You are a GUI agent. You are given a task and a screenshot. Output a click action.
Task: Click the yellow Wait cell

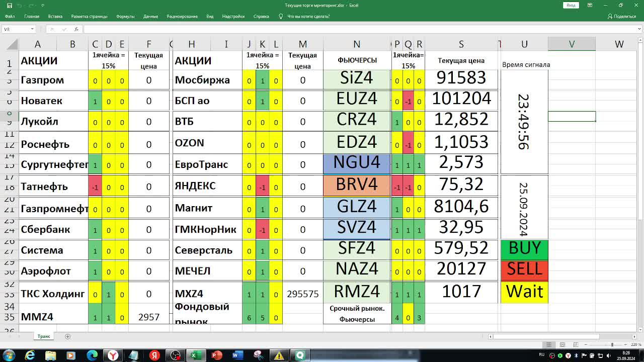click(x=524, y=292)
